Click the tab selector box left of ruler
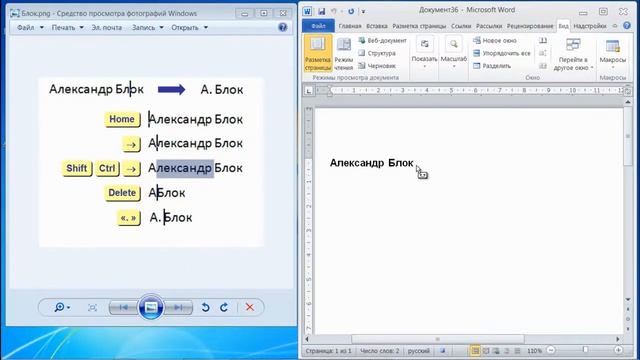The height and width of the screenshot is (360, 640). [x=308, y=91]
